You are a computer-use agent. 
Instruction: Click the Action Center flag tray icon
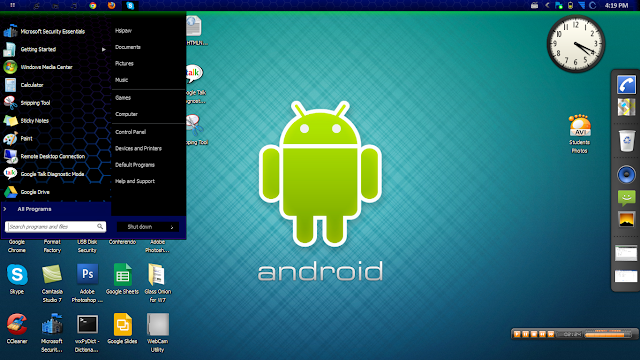(x=559, y=5)
